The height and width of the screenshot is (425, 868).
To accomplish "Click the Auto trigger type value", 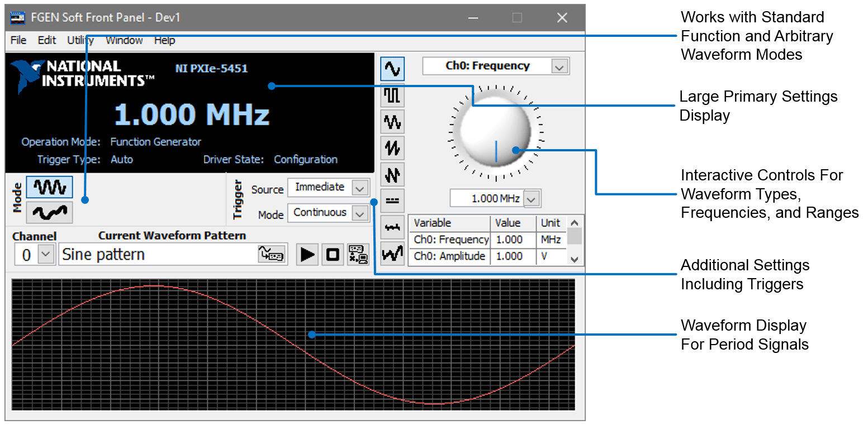I will coord(122,160).
